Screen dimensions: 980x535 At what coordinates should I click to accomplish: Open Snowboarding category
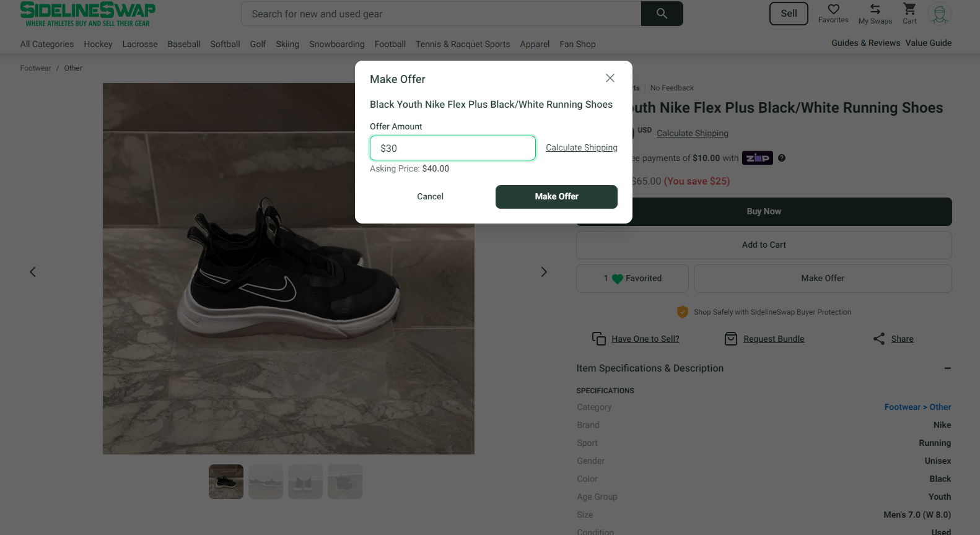tap(337, 44)
